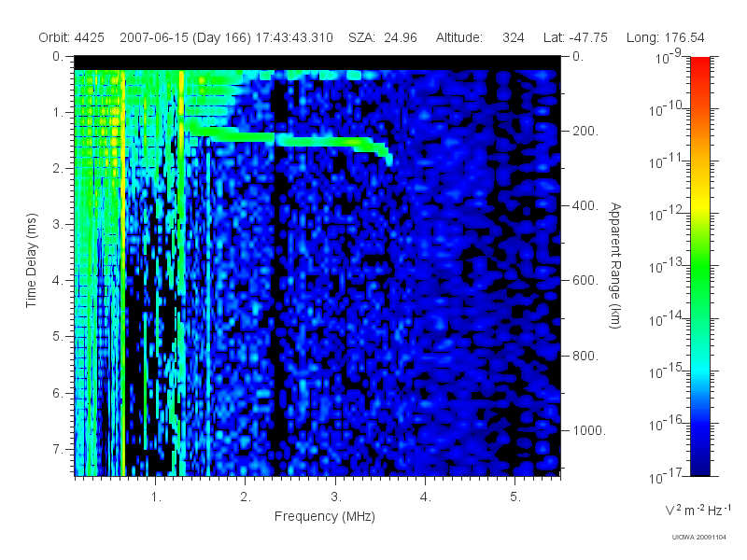Click the UIOWA 20091104 credit text
The height and width of the screenshot is (560, 747).
coord(698,538)
